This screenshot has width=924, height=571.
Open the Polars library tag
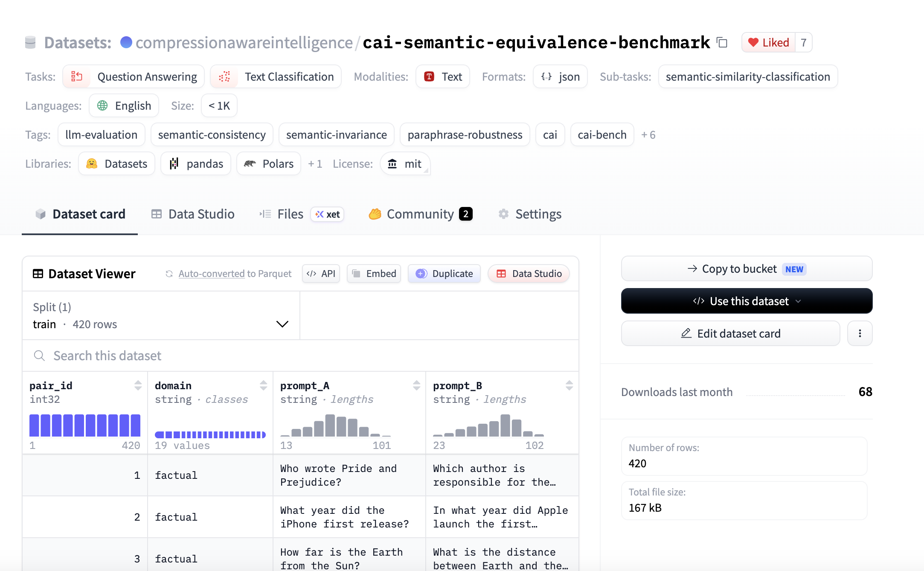269,163
